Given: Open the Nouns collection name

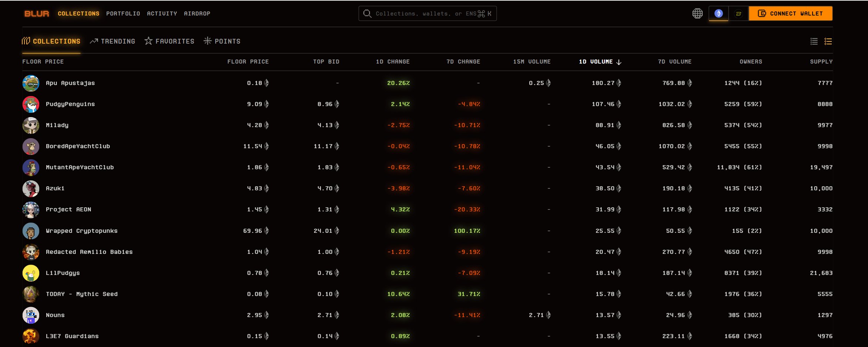Looking at the screenshot, I should click(55, 315).
